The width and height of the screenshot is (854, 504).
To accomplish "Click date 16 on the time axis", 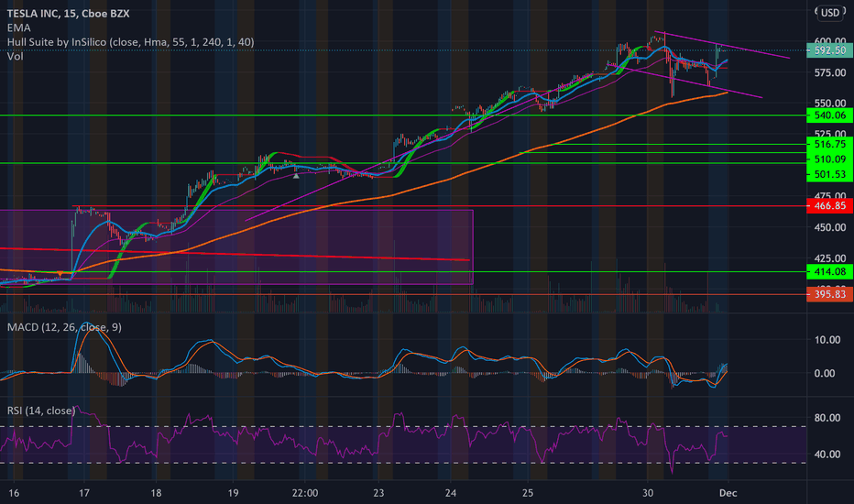I will pyautogui.click(x=14, y=493).
